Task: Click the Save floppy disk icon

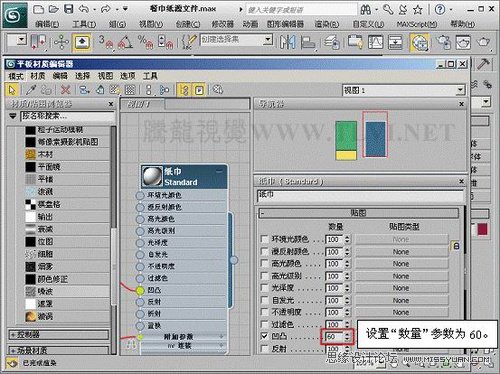Action: (69, 9)
